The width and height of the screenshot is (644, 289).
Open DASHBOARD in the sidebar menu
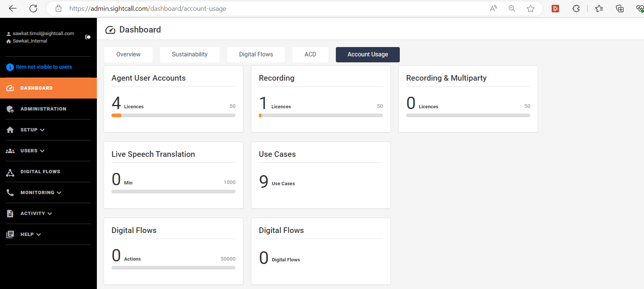pyautogui.click(x=48, y=88)
